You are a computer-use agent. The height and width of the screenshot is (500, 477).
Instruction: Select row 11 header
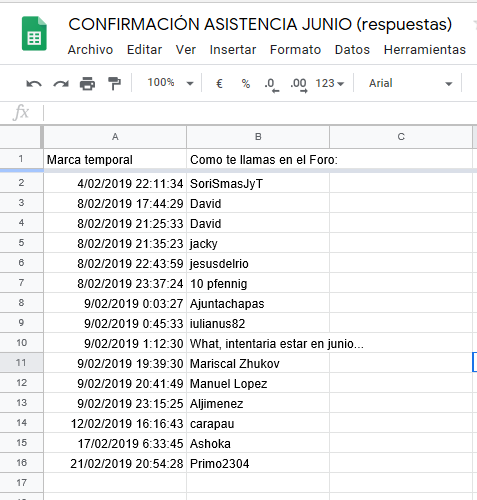[x=21, y=362]
